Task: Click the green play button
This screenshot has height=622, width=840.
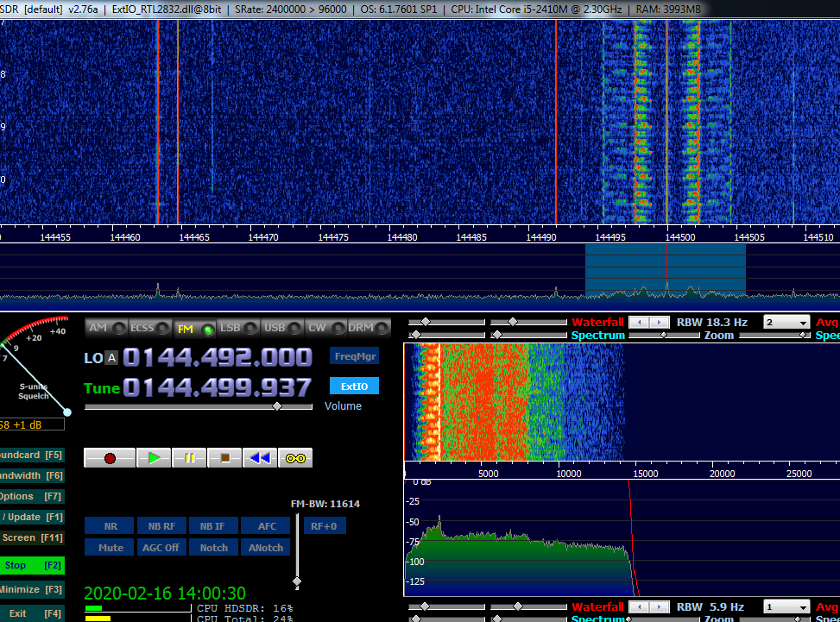Action: 154,458
